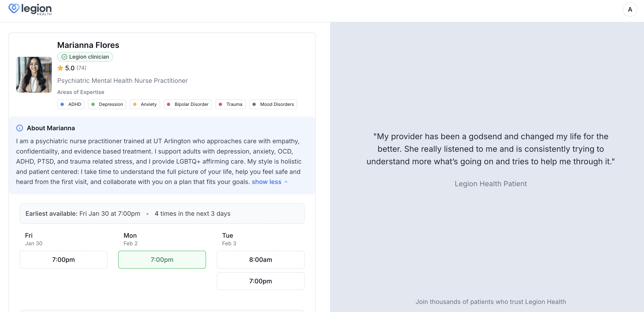
Task: Click the gold star rating icon
Action: click(x=60, y=68)
